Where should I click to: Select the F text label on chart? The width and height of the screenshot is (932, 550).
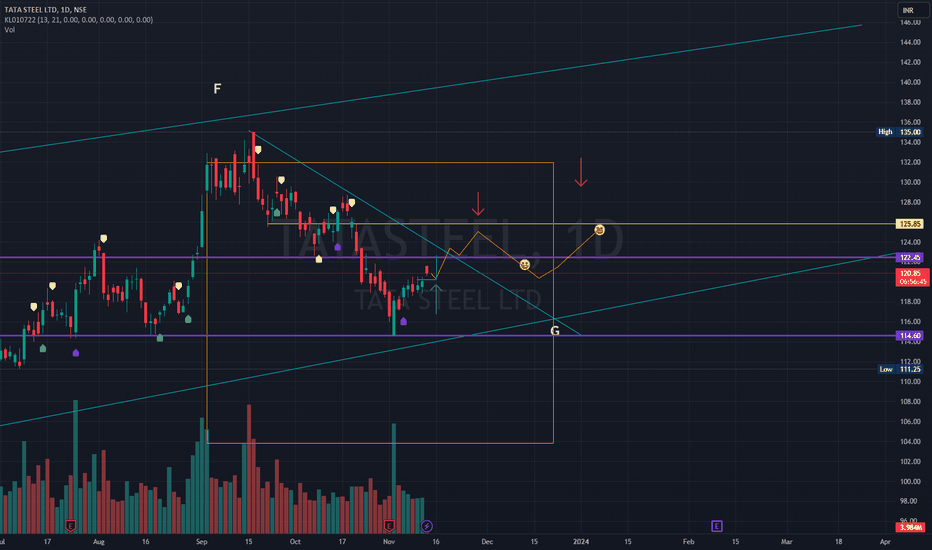(x=217, y=89)
